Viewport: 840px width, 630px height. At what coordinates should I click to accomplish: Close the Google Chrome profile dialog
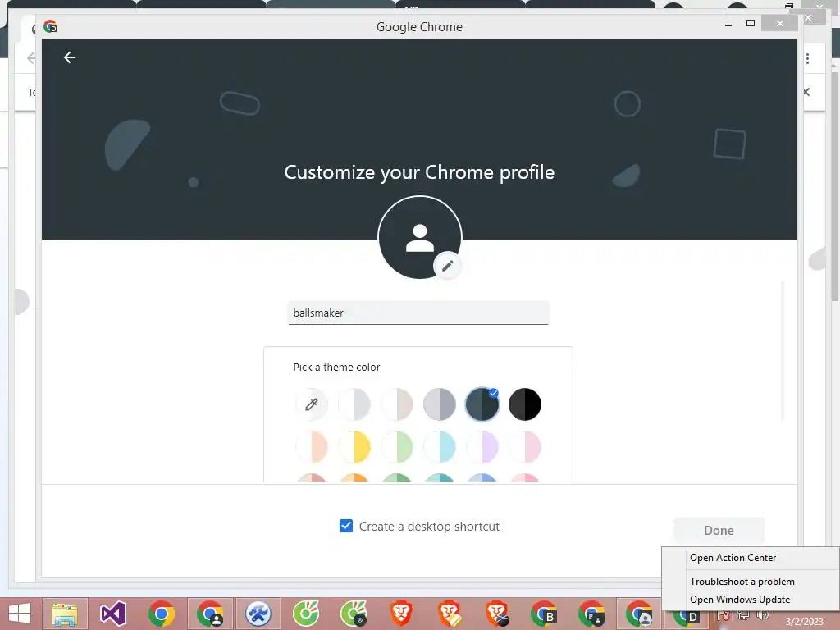(779, 23)
